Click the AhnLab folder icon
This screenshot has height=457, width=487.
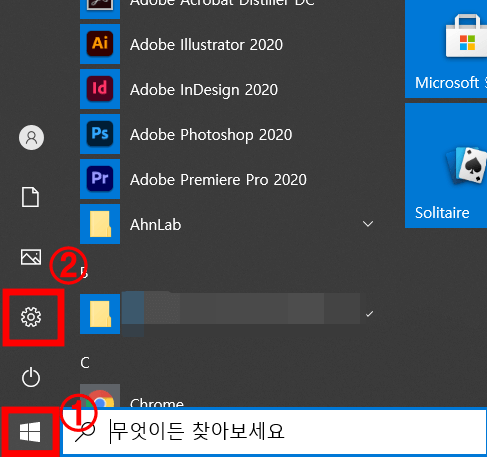100,224
